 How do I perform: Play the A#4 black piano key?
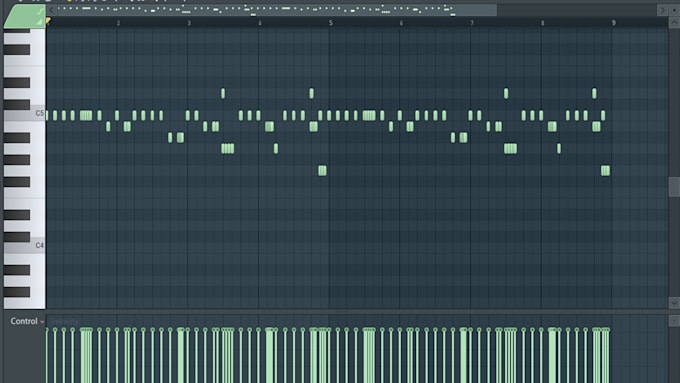[17, 137]
